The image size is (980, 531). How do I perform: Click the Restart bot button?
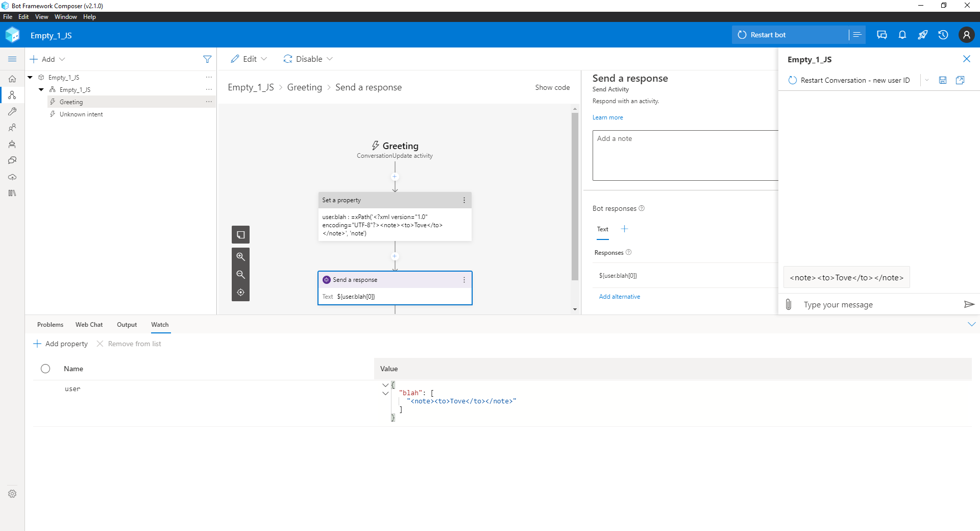pos(763,34)
